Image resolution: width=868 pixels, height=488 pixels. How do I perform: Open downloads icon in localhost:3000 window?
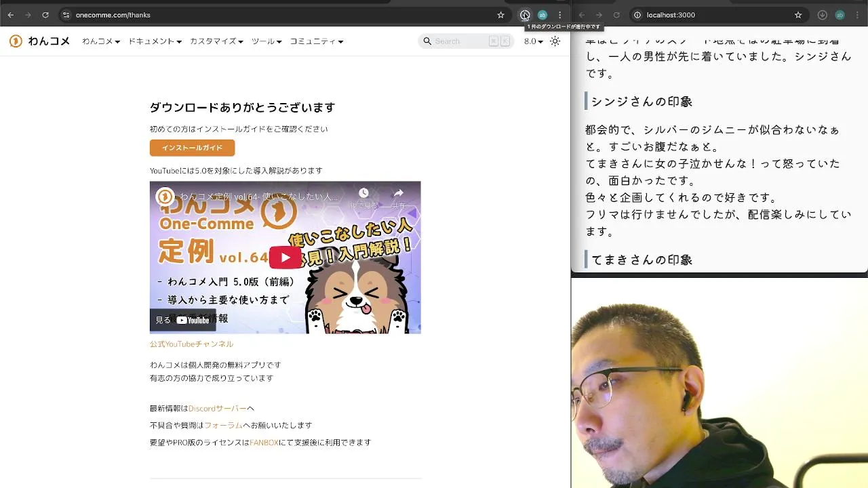pyautogui.click(x=822, y=15)
